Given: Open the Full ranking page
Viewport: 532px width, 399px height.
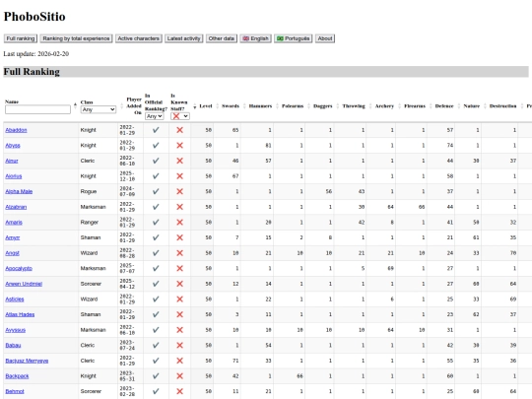Looking at the screenshot, I should pos(21,38).
